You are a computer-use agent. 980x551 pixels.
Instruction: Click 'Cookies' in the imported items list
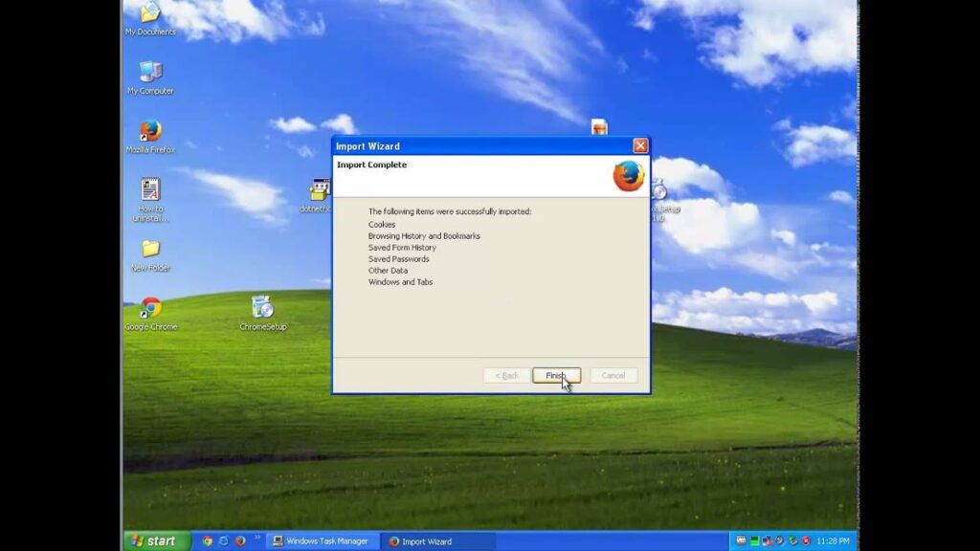point(381,224)
